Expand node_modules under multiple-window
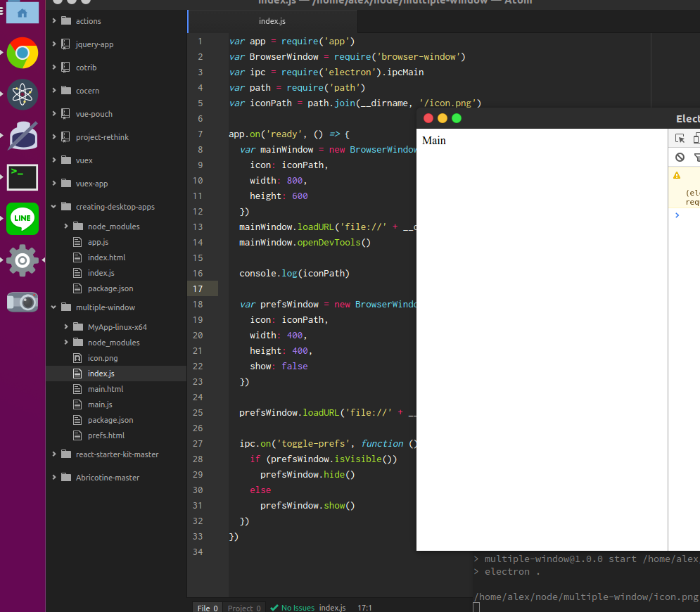700x612 pixels. click(x=66, y=343)
